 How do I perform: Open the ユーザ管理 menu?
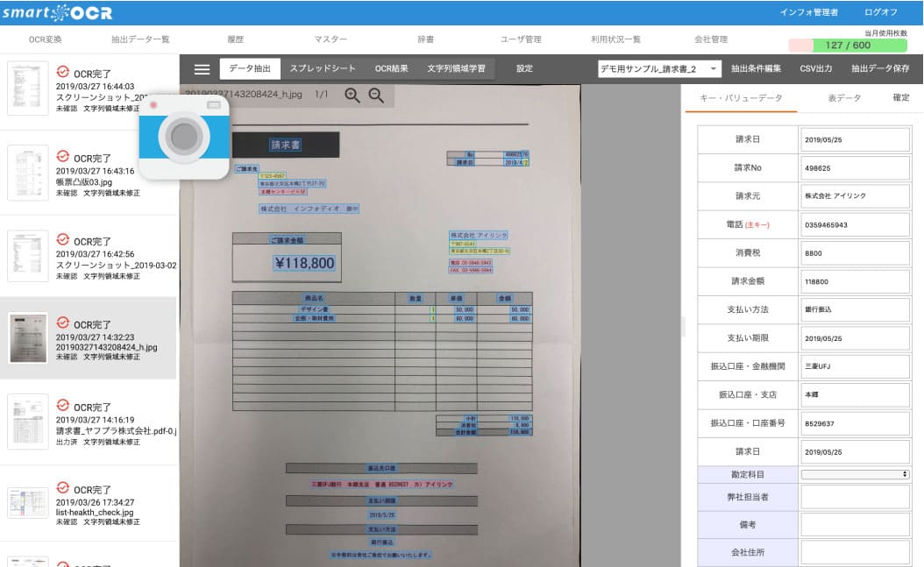[x=521, y=39]
